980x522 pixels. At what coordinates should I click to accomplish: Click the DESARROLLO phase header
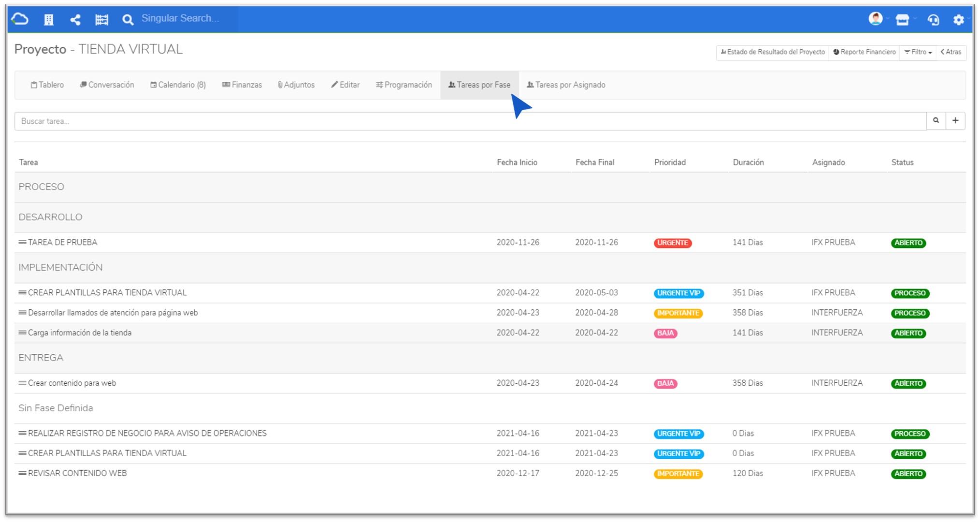[x=50, y=217]
